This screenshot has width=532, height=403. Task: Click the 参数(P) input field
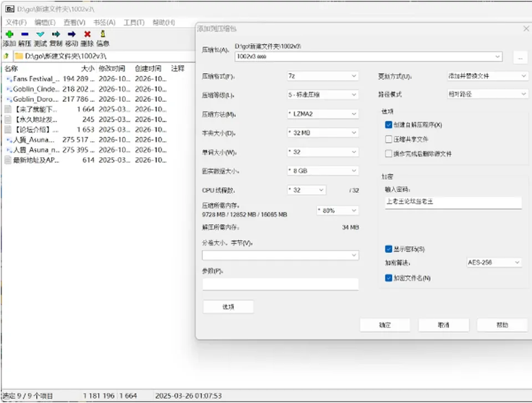280,284
